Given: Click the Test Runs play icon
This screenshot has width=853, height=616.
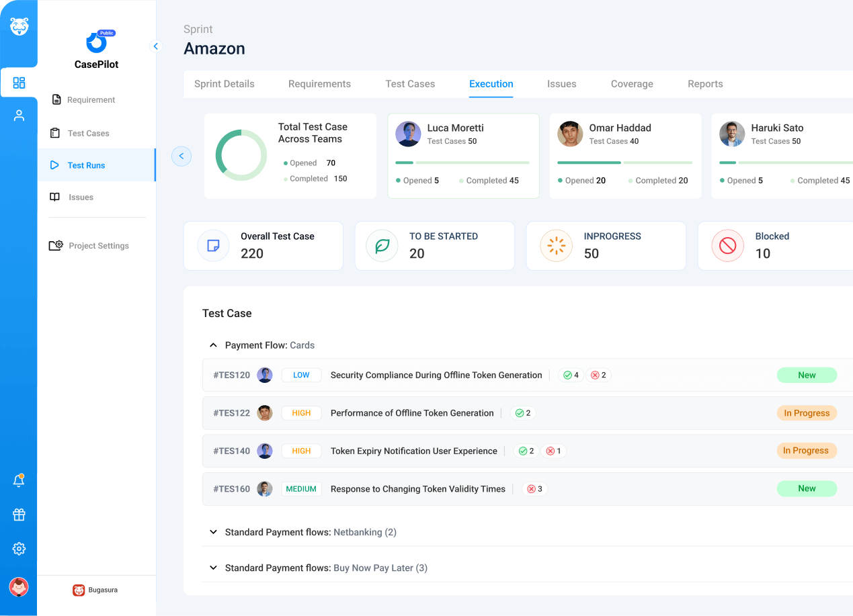Looking at the screenshot, I should [54, 165].
